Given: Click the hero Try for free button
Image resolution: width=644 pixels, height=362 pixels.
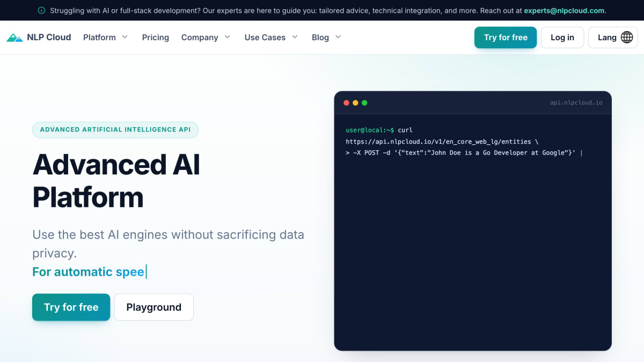Looking at the screenshot, I should pos(71,307).
